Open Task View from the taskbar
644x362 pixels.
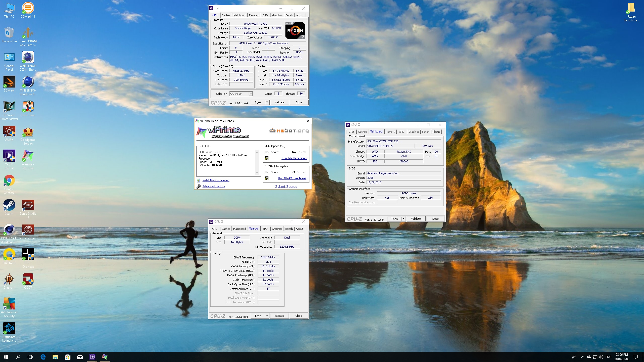30,357
